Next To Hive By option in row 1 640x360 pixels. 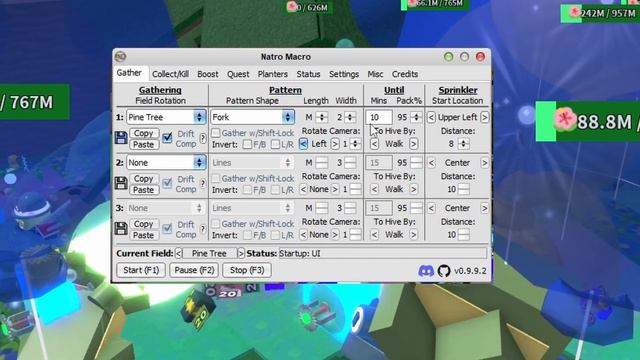413,144
